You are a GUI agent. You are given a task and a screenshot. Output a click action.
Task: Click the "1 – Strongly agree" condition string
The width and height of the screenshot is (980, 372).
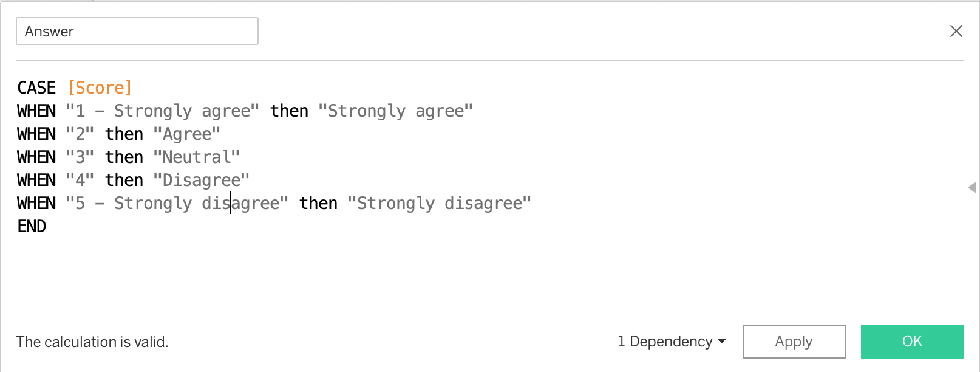(x=162, y=111)
